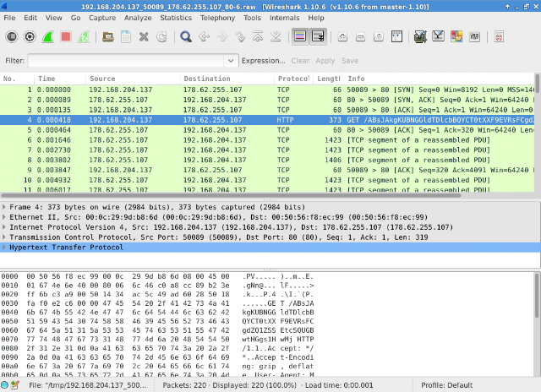Start a new live capture (shark fin)
This screenshot has width=541, height=392.
[47, 36]
